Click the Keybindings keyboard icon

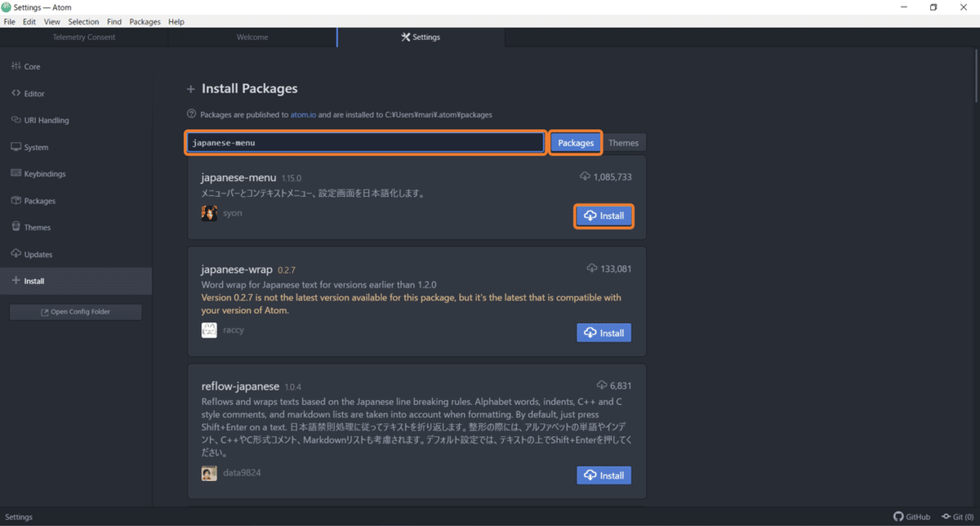pos(16,174)
